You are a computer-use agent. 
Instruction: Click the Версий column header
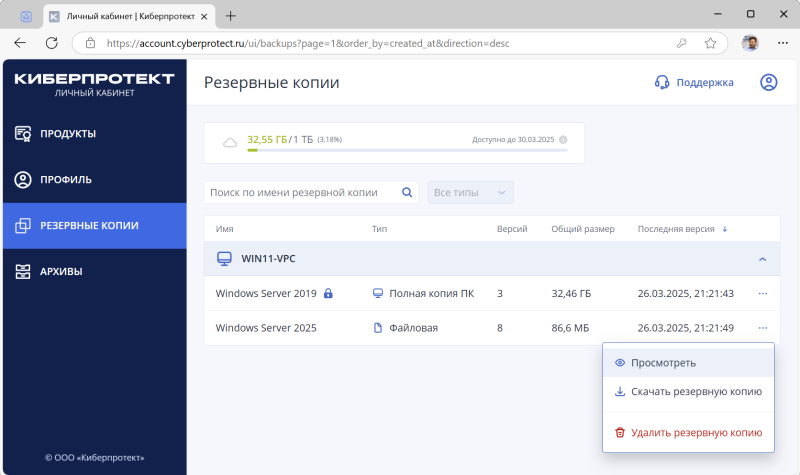click(512, 229)
